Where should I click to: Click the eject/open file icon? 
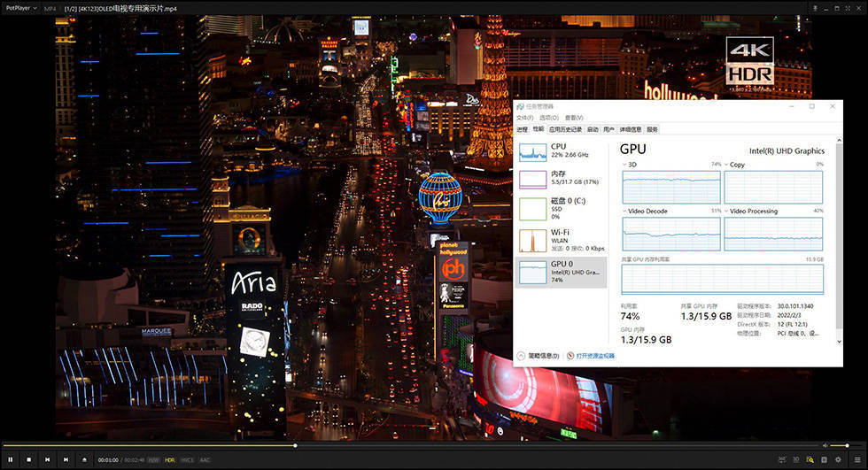click(x=84, y=459)
